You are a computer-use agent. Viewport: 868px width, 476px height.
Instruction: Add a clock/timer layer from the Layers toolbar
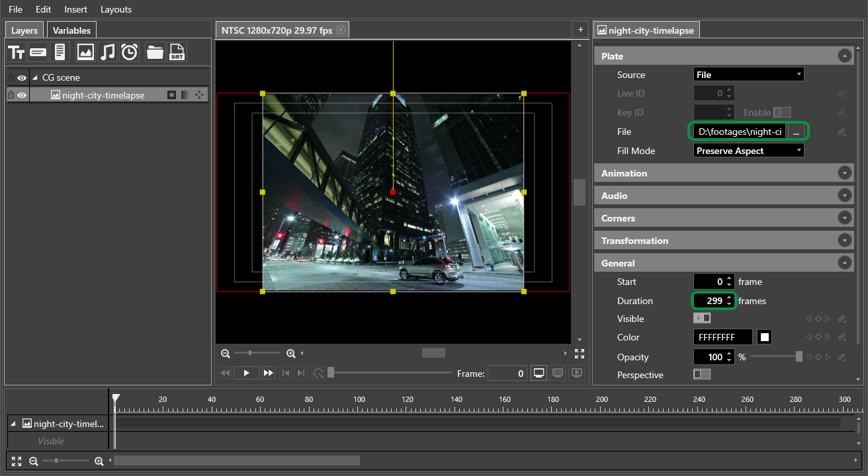pos(129,52)
